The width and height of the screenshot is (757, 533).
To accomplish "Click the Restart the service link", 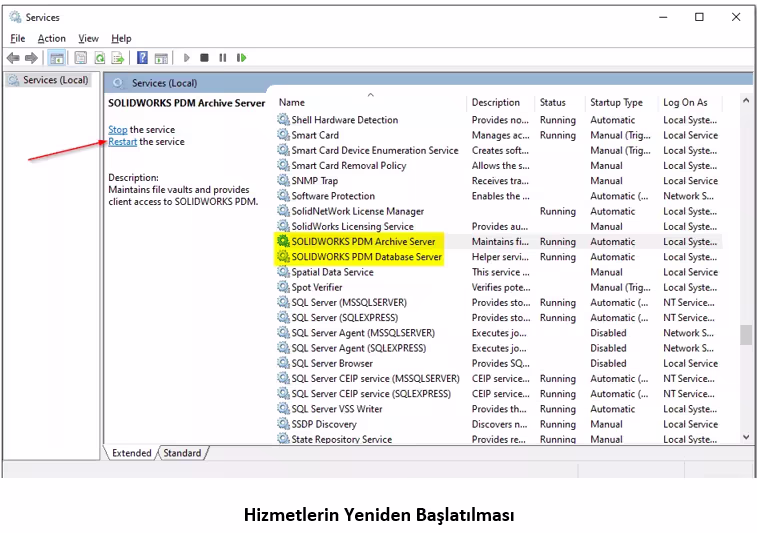I will tap(123, 141).
